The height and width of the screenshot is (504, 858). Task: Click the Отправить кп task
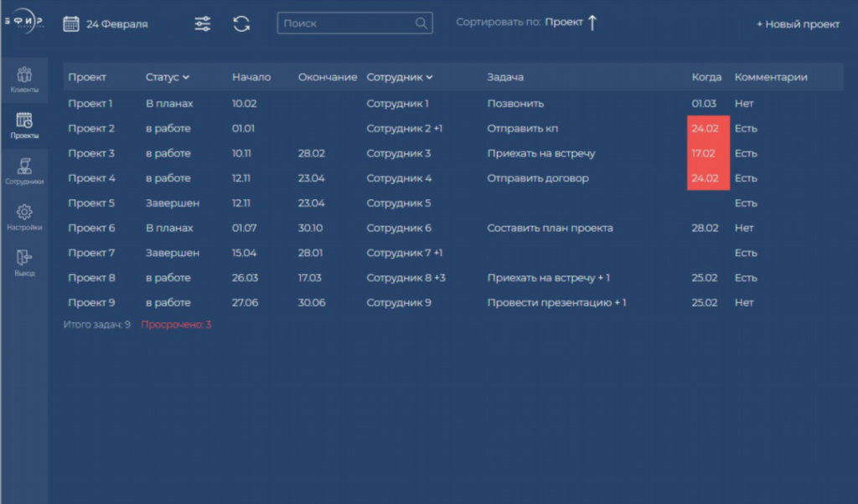[523, 128]
